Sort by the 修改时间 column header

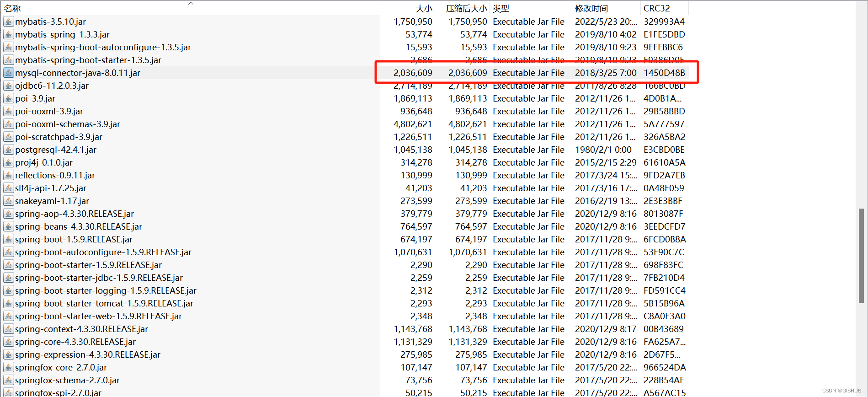coord(591,8)
